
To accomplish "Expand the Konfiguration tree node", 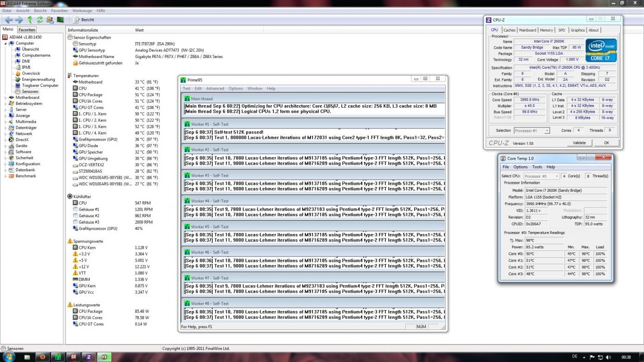I will click(x=6, y=164).
